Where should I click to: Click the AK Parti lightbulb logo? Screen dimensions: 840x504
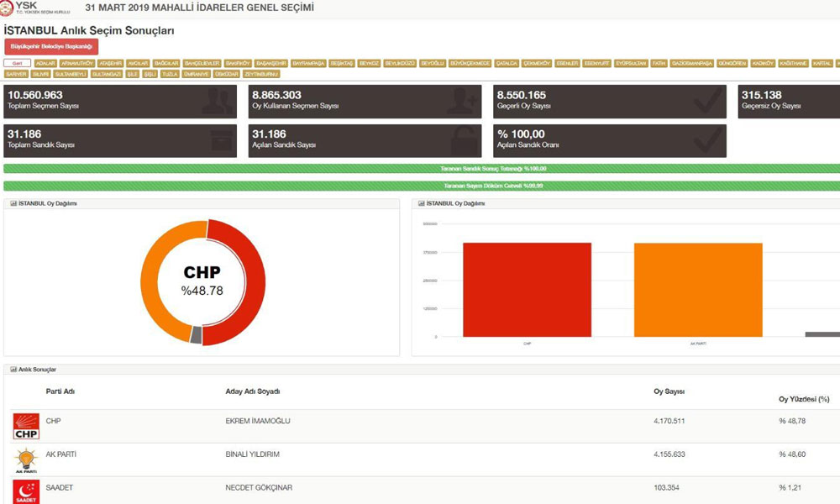pyautogui.click(x=26, y=460)
